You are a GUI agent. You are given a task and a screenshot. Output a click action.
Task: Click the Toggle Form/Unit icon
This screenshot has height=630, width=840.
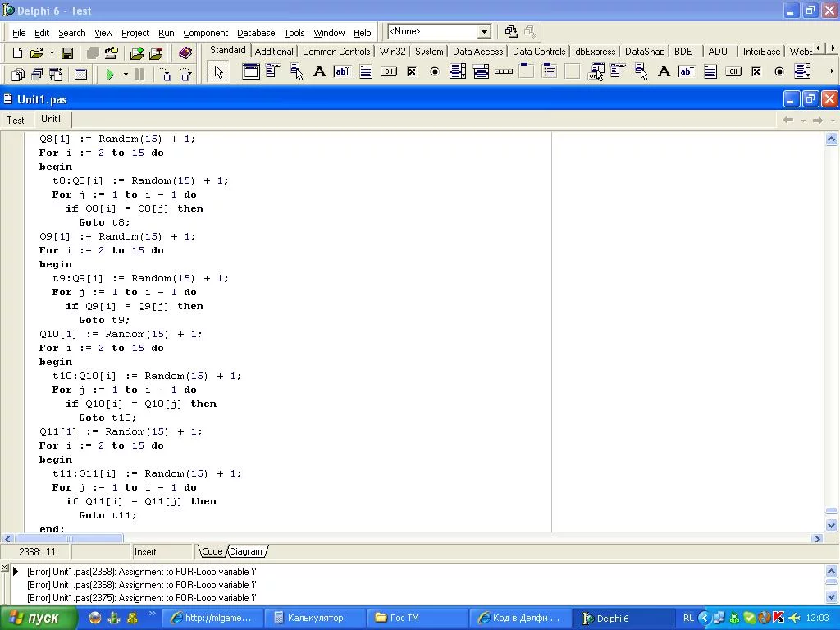click(x=56, y=75)
